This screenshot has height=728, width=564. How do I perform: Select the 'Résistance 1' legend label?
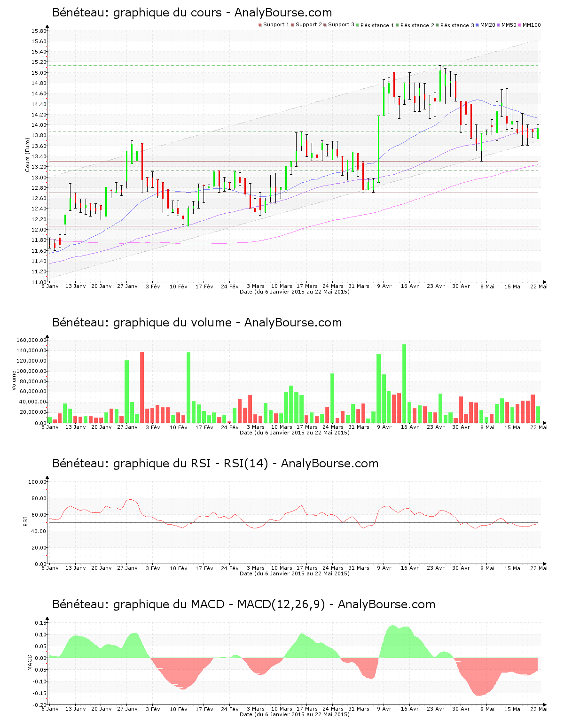click(377, 25)
